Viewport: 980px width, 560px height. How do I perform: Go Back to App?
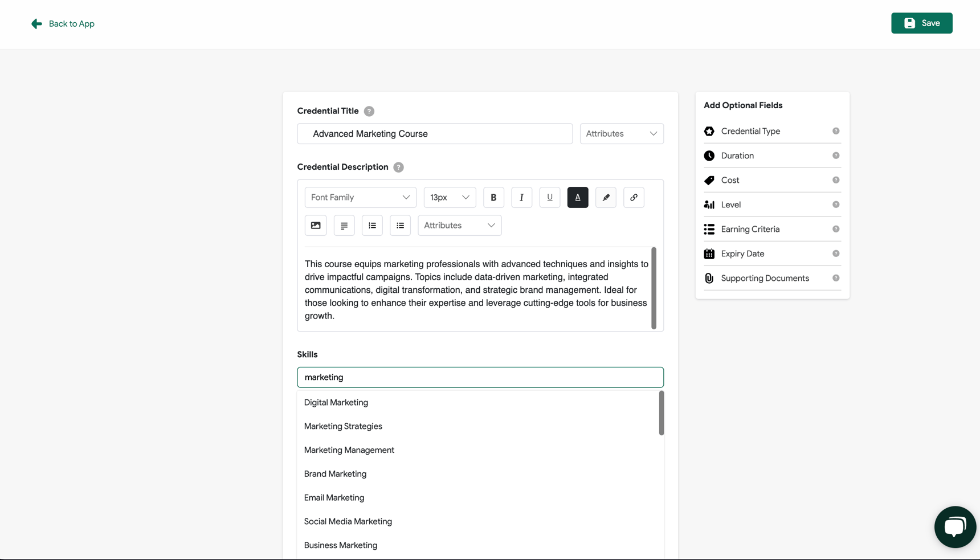[63, 23]
